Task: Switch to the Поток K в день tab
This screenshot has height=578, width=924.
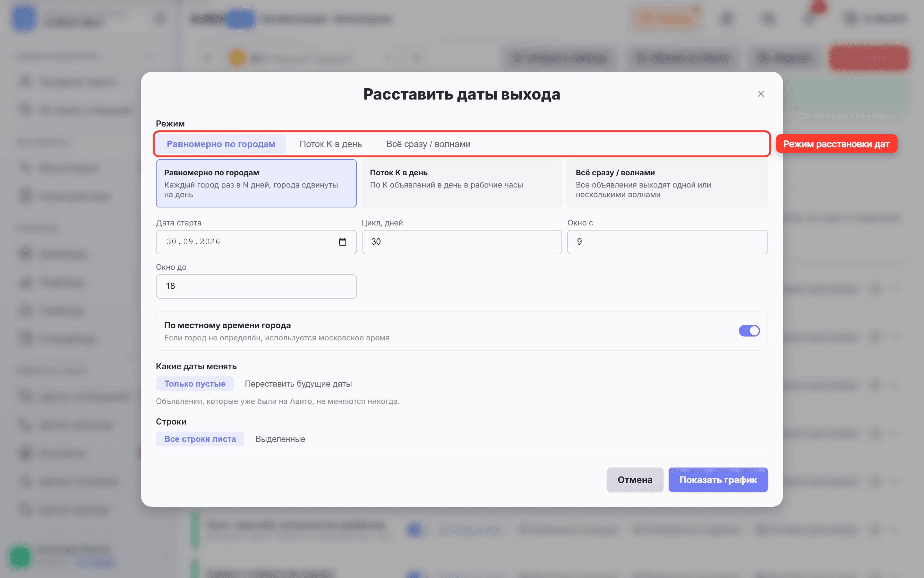Action: (x=331, y=144)
